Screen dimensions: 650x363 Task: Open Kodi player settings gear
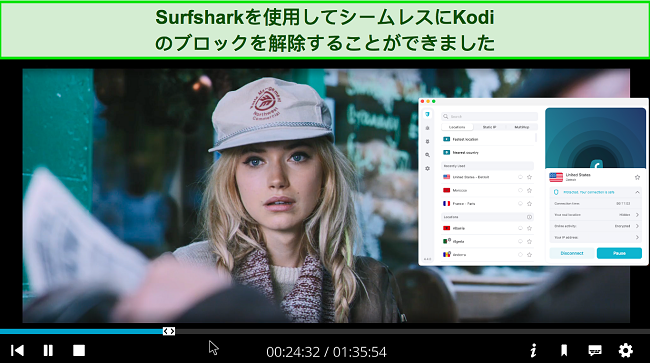pos(626,351)
